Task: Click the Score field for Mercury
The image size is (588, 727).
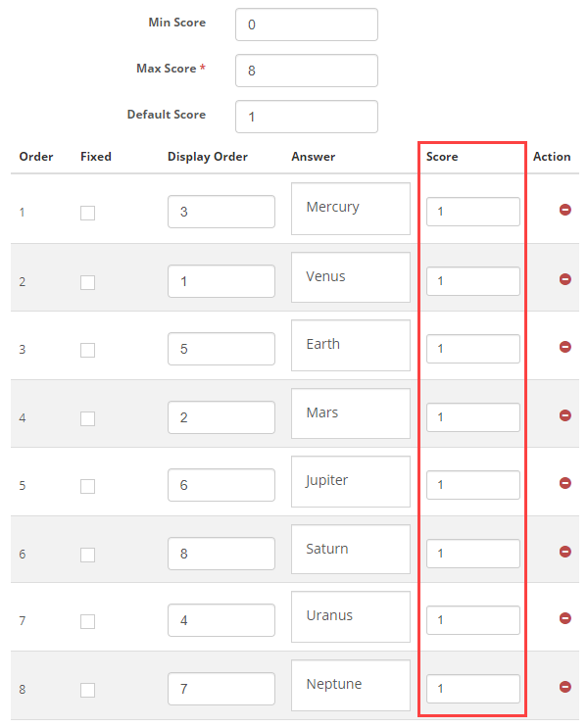Action: click(472, 212)
